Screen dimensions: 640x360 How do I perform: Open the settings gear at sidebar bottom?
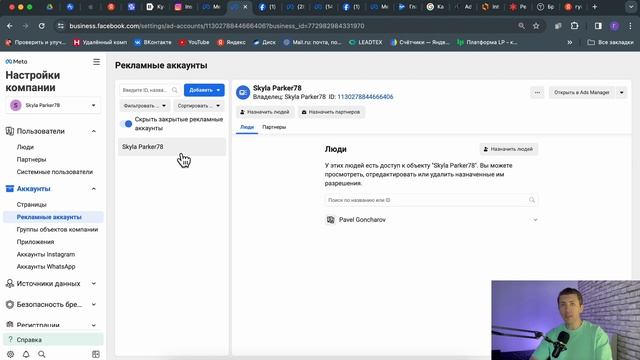click(x=10, y=354)
